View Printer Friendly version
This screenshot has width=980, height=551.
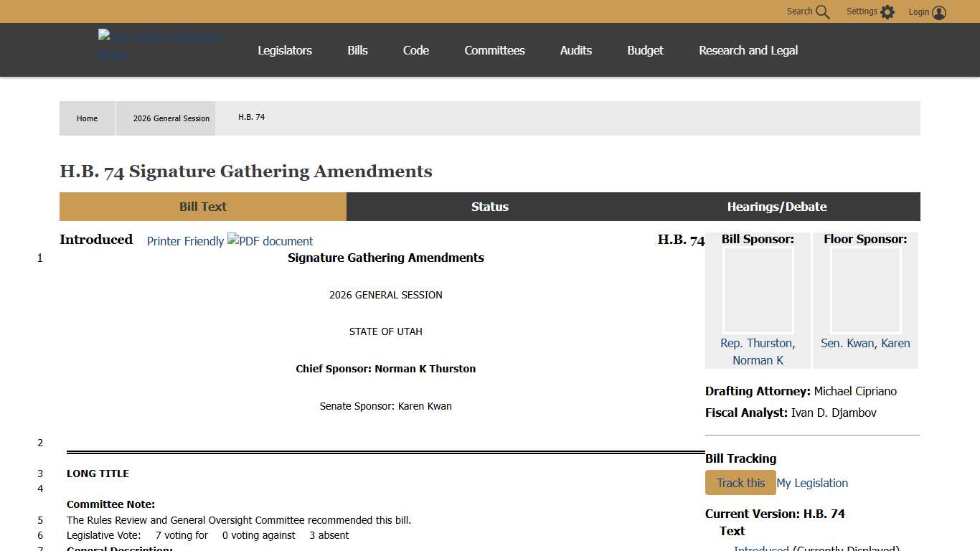185,241
